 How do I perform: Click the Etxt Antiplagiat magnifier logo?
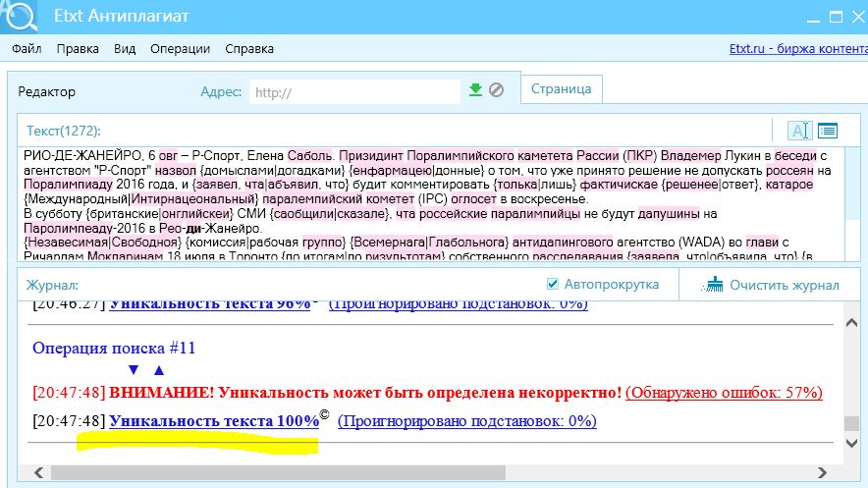tap(19, 16)
